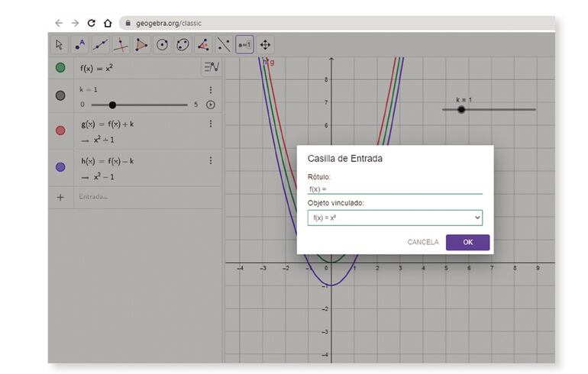This screenshot has height=374, width=588.
Task: Click the OK button in dialog
Action: pos(467,243)
